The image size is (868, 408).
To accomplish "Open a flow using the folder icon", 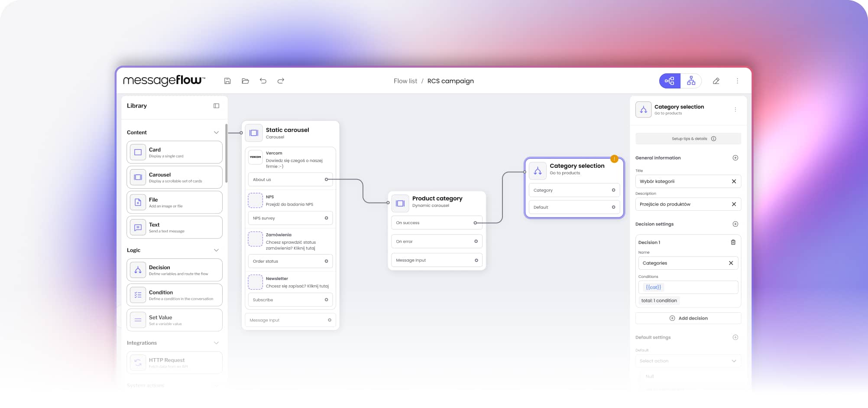I will point(245,81).
